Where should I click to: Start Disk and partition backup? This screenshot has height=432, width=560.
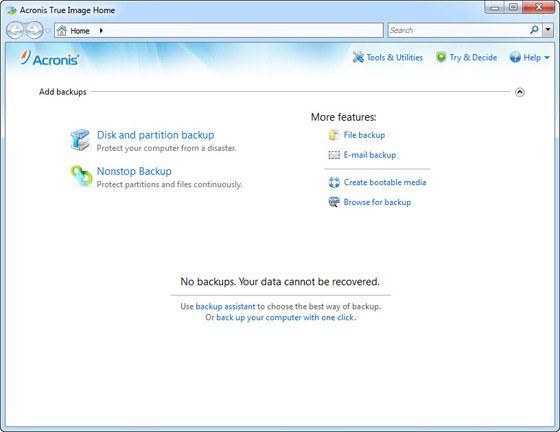pyautogui.click(x=155, y=135)
